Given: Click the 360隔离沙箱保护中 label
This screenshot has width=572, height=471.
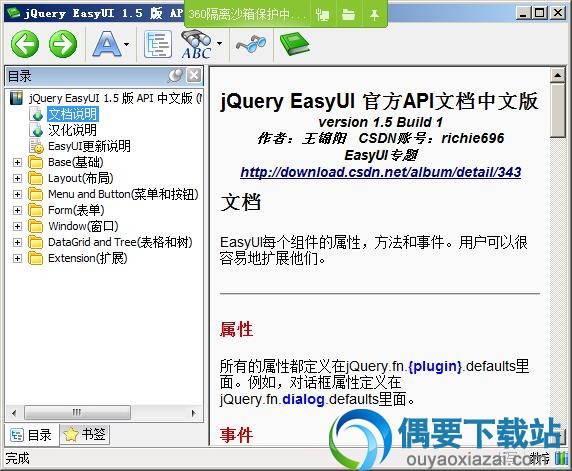Looking at the screenshot, I should [246, 14].
